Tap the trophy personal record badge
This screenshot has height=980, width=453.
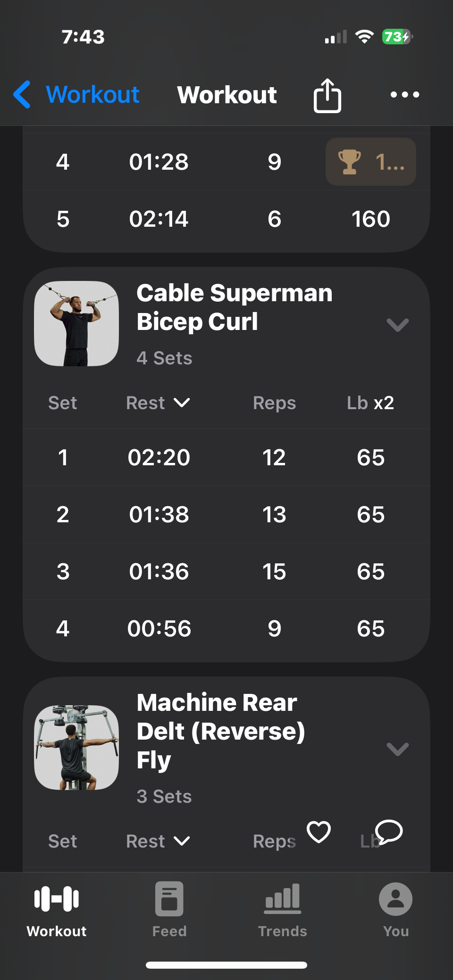370,162
